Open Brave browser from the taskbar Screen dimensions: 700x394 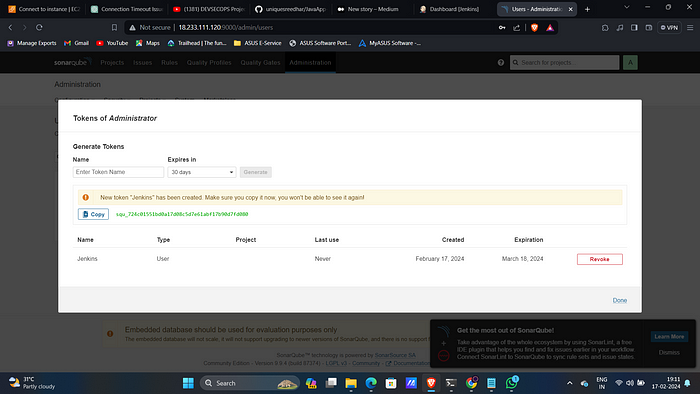click(431, 383)
